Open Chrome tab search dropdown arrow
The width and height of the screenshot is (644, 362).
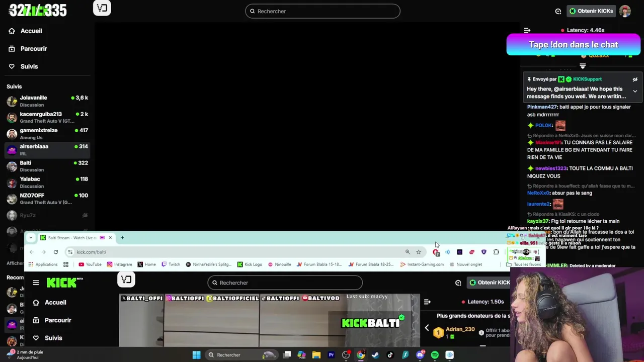point(31,238)
